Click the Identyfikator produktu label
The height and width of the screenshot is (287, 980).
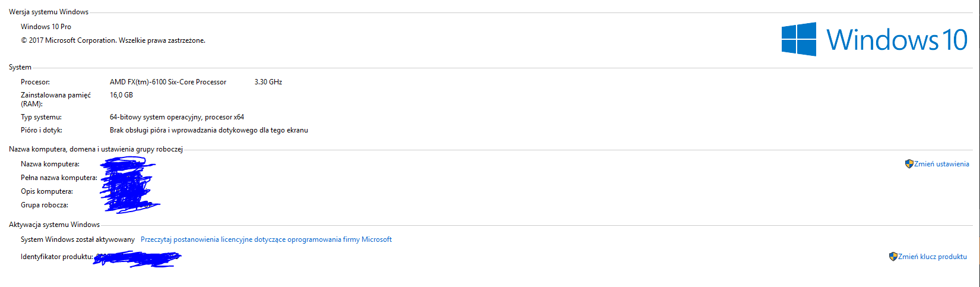pyautogui.click(x=57, y=257)
